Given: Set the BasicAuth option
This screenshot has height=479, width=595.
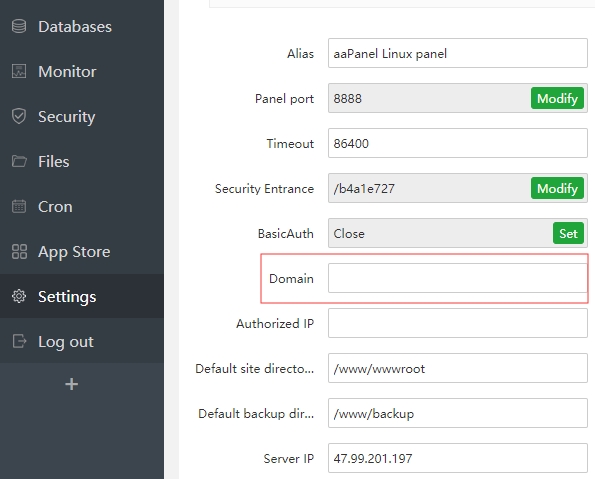Looking at the screenshot, I should click(568, 233).
